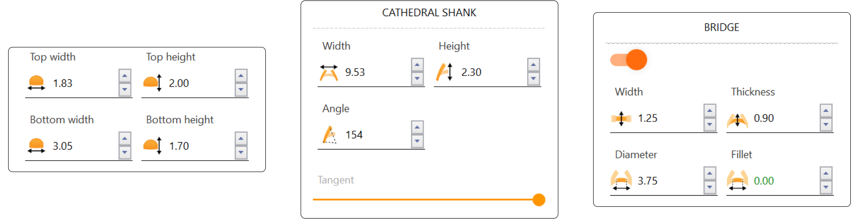Click the Bridge Width field showing 1.25
Image resolution: width=868 pixels, height=219 pixels.
(x=667, y=118)
